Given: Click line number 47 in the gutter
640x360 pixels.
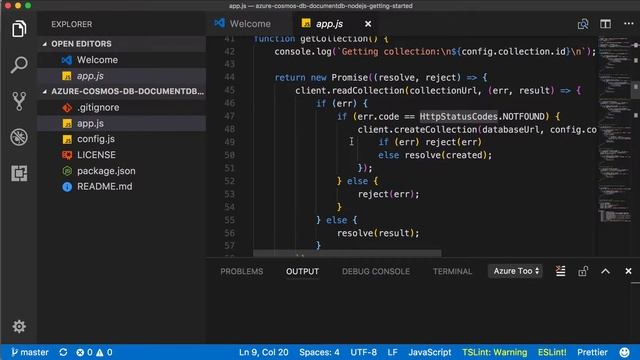Looking at the screenshot, I should [230, 116].
